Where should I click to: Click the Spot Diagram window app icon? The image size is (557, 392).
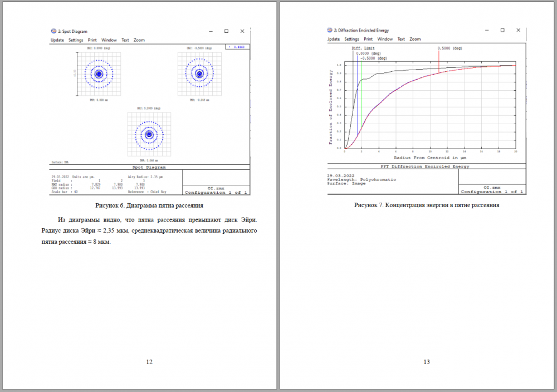(x=53, y=31)
